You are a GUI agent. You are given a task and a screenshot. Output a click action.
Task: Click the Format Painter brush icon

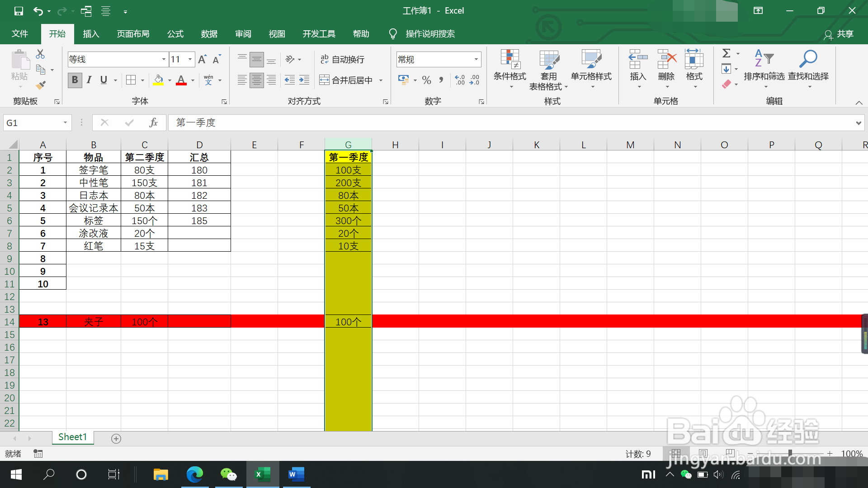tap(41, 85)
